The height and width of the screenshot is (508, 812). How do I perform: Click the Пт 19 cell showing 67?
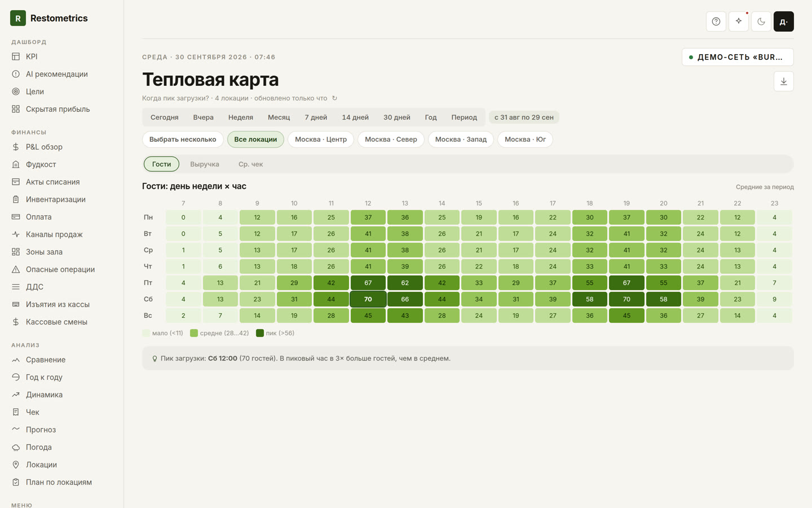[x=626, y=283]
